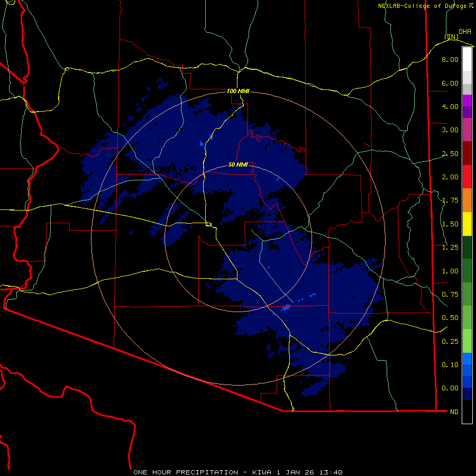Click the "KIWA" radar site identifier
Screen dimensions: 476x476
coord(262,472)
